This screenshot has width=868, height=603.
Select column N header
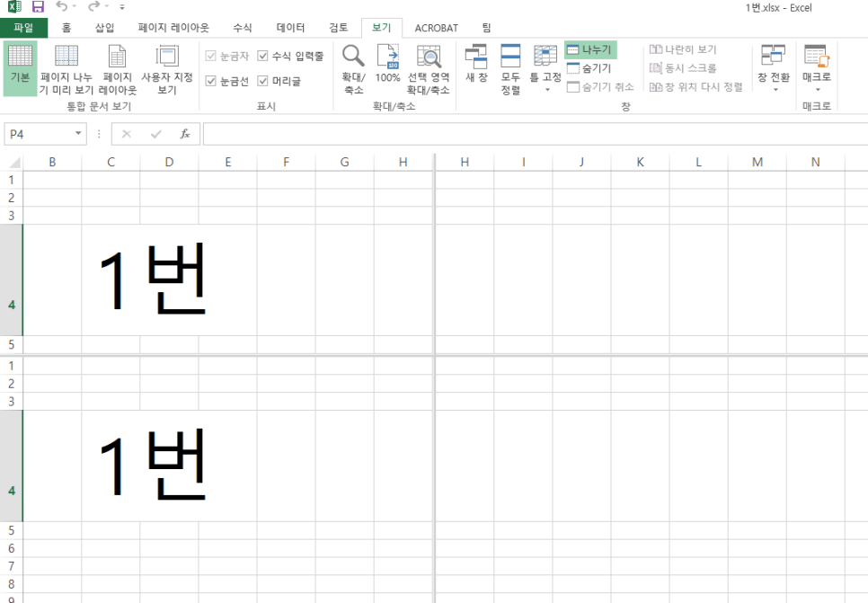coord(815,163)
